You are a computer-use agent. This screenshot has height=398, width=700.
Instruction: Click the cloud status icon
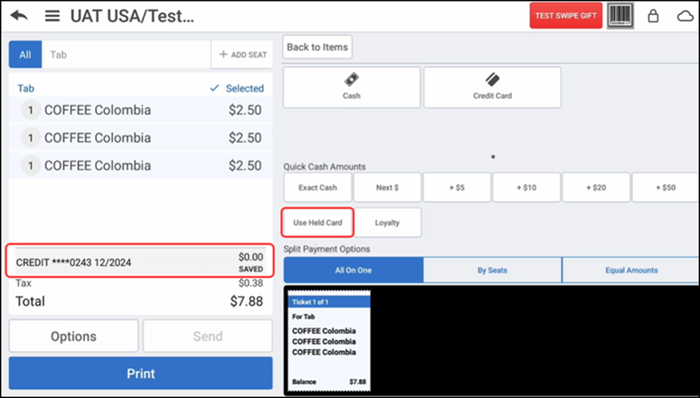685,17
